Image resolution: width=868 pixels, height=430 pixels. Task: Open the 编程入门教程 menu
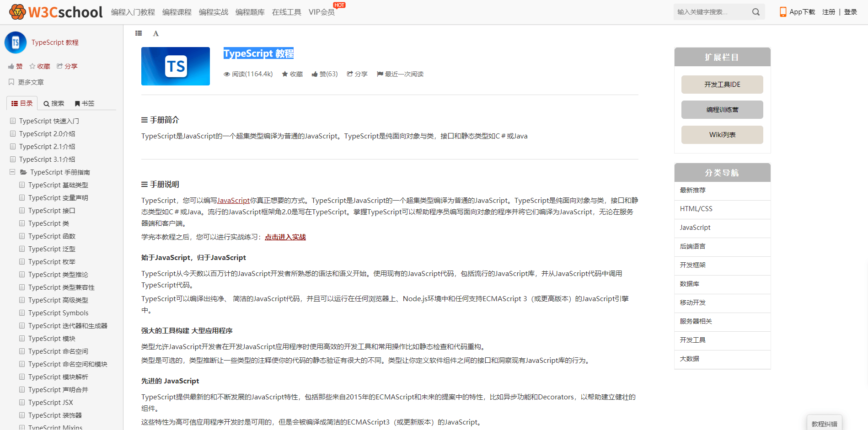click(x=133, y=12)
